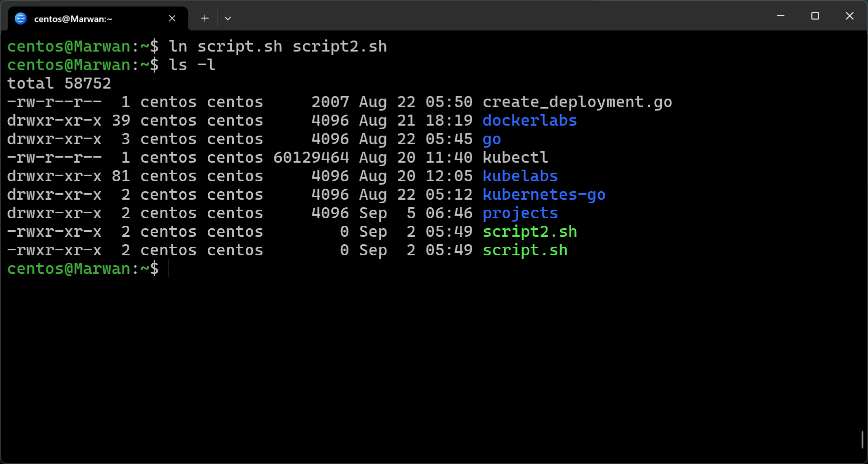Click the projects directory name
The height and width of the screenshot is (464, 868).
(x=520, y=213)
